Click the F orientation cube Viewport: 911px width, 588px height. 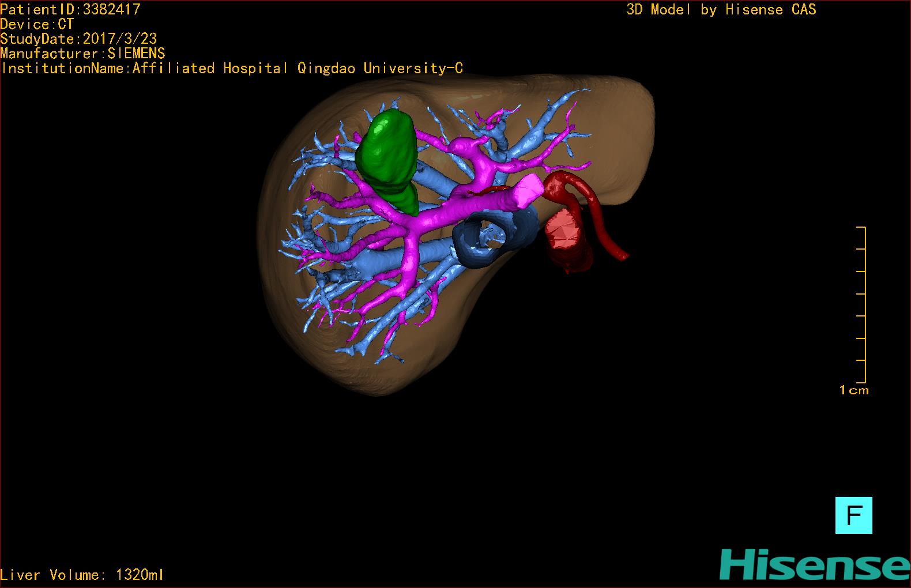point(853,515)
